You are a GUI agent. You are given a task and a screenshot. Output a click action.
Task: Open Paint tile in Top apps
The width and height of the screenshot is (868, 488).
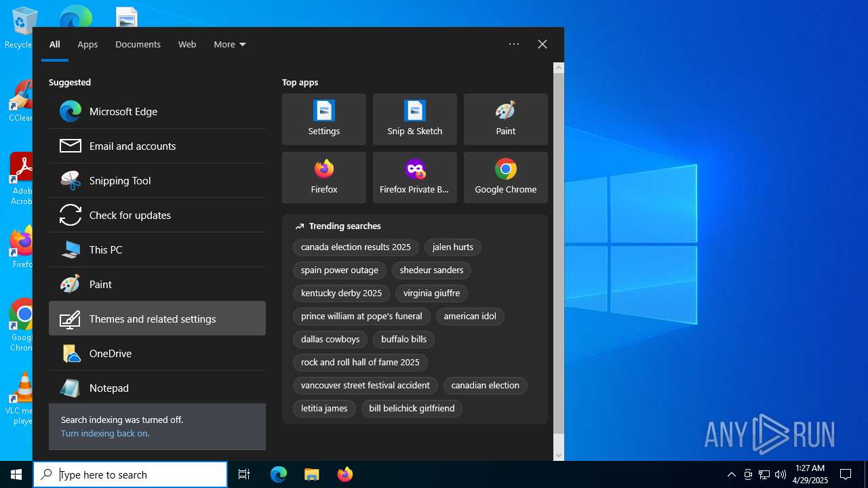click(x=506, y=119)
